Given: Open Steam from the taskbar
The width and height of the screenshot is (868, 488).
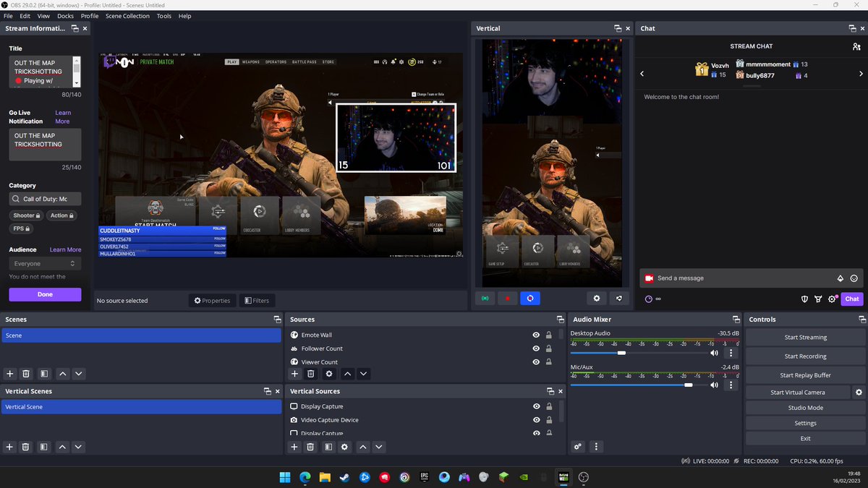Looking at the screenshot, I should [345, 477].
